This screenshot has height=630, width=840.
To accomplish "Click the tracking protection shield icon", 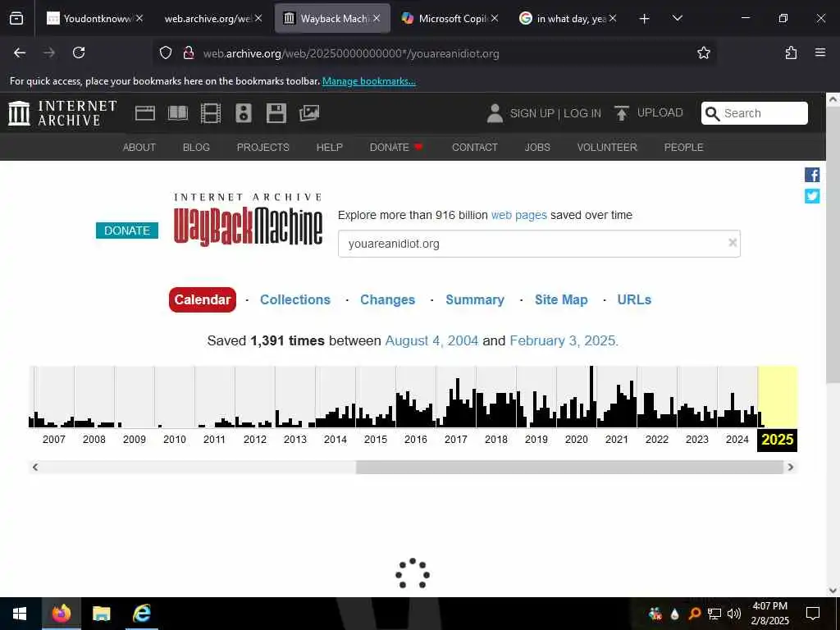I will (x=166, y=52).
